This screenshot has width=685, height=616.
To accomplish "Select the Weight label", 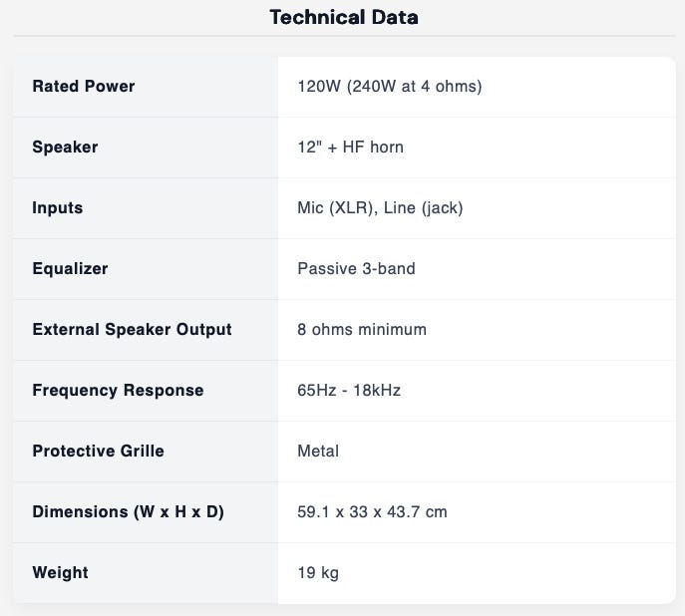I will (60, 572).
